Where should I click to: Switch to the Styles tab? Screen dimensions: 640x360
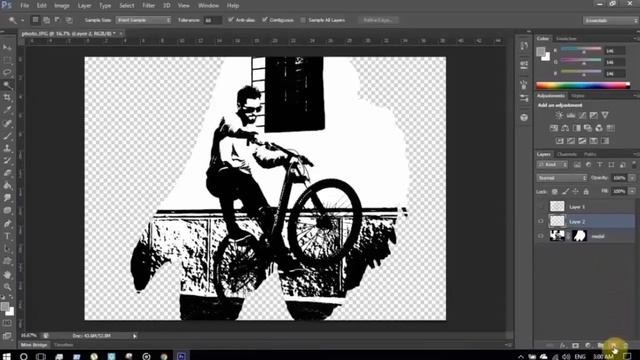tap(578, 96)
